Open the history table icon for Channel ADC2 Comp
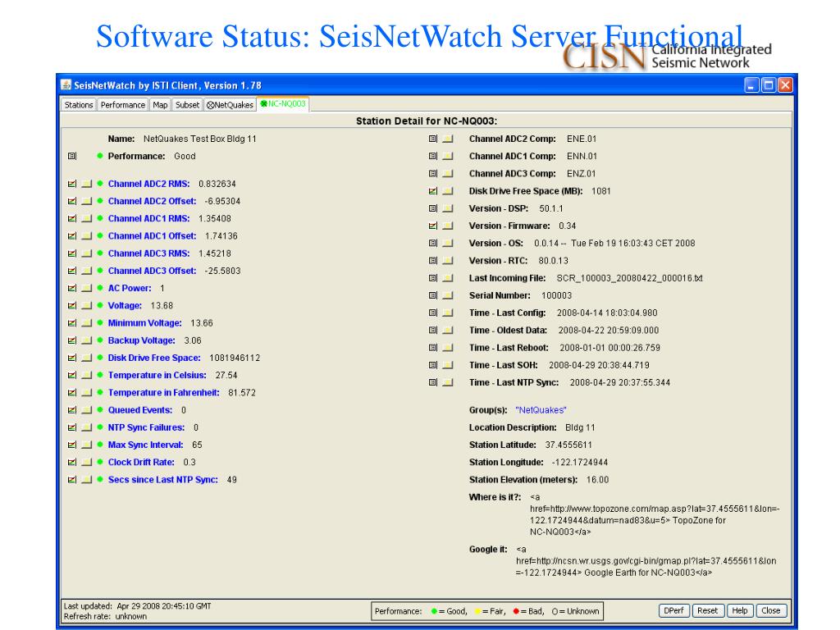 (433, 139)
